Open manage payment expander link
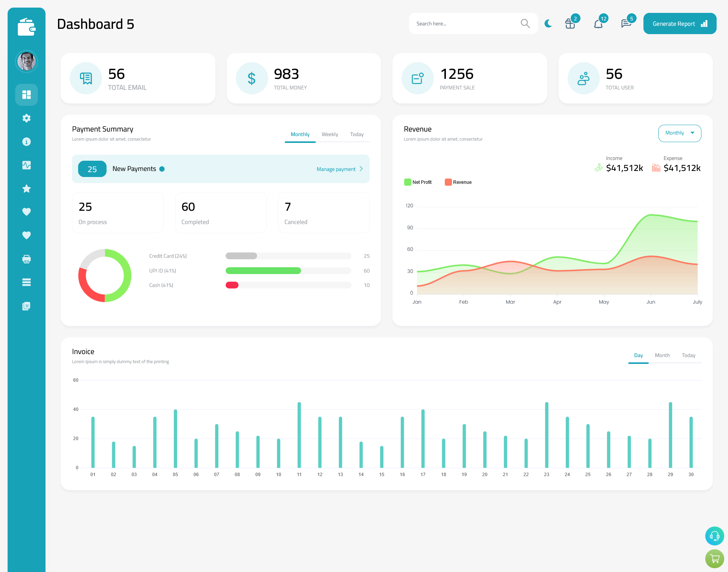Viewport: 728px width, 572px height. tap(340, 169)
